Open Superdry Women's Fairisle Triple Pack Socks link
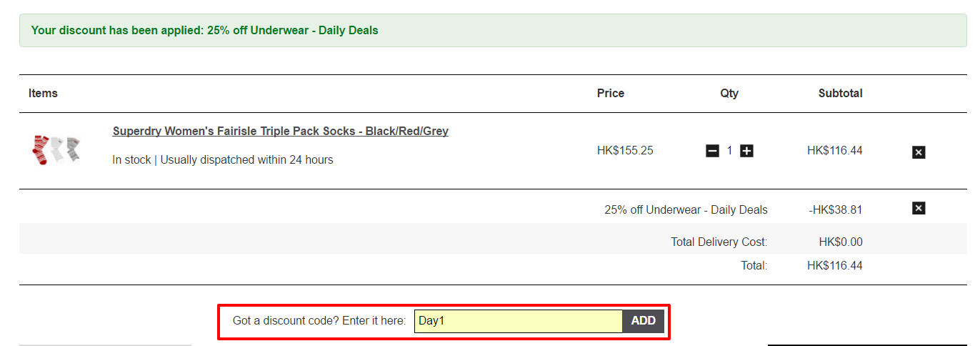Viewport: 980px width, 346px height. (x=280, y=132)
